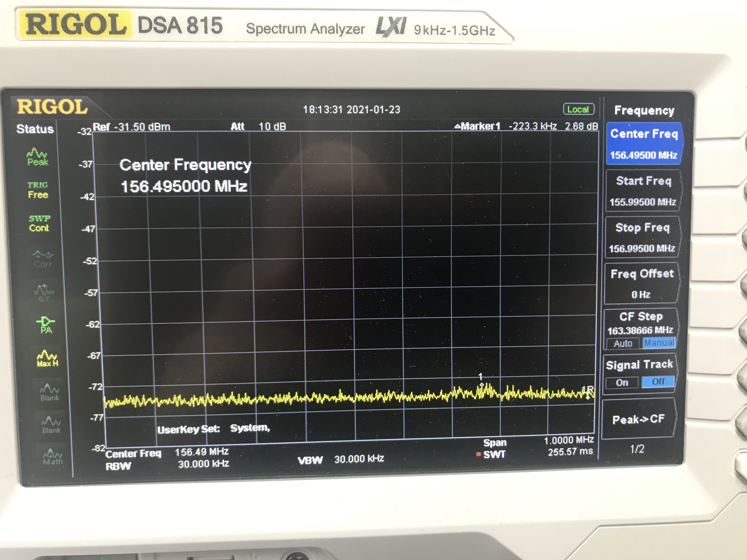This screenshot has width=747, height=560.
Task: Select the Local mode indicator
Action: click(578, 109)
